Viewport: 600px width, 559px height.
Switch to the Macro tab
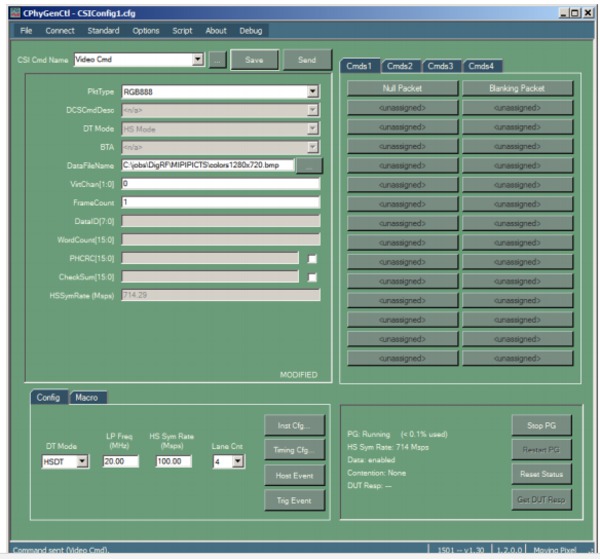(x=86, y=398)
